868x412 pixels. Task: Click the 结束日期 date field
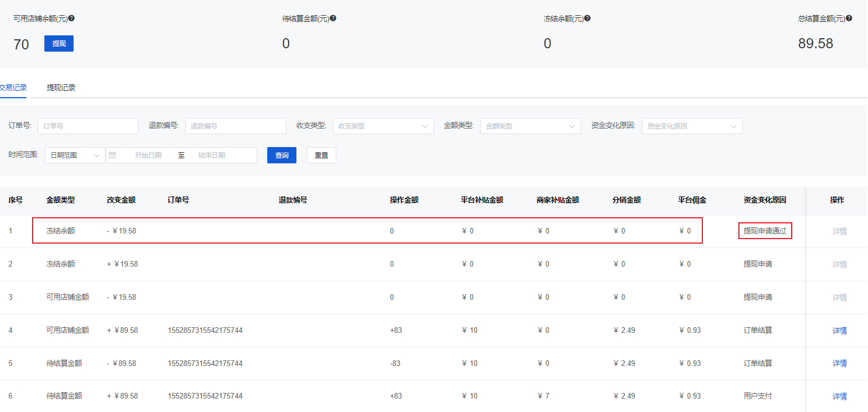click(212, 155)
